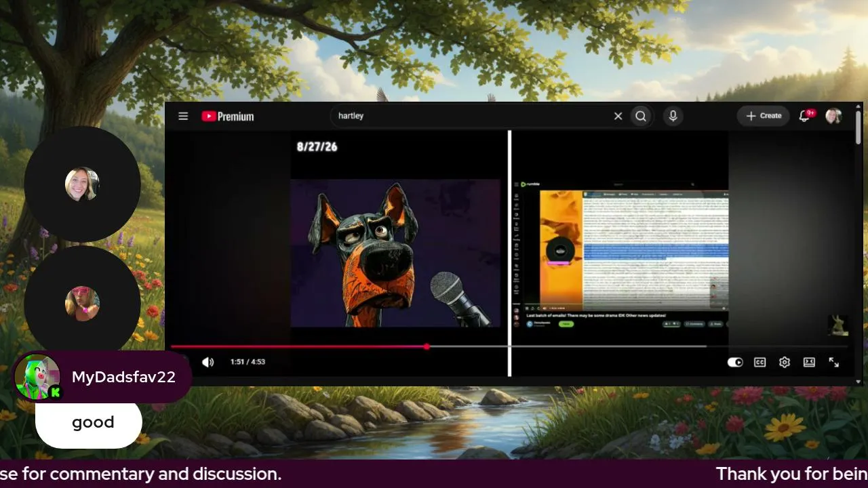Image resolution: width=868 pixels, height=488 pixels.
Task: Go to YouTube Premium home via logo
Action: (228, 116)
